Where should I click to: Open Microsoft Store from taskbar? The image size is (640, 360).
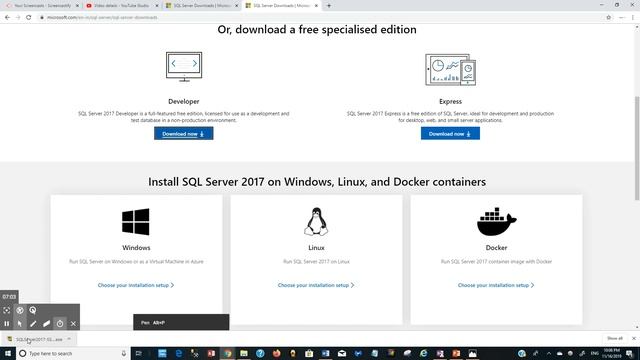pos(309,353)
